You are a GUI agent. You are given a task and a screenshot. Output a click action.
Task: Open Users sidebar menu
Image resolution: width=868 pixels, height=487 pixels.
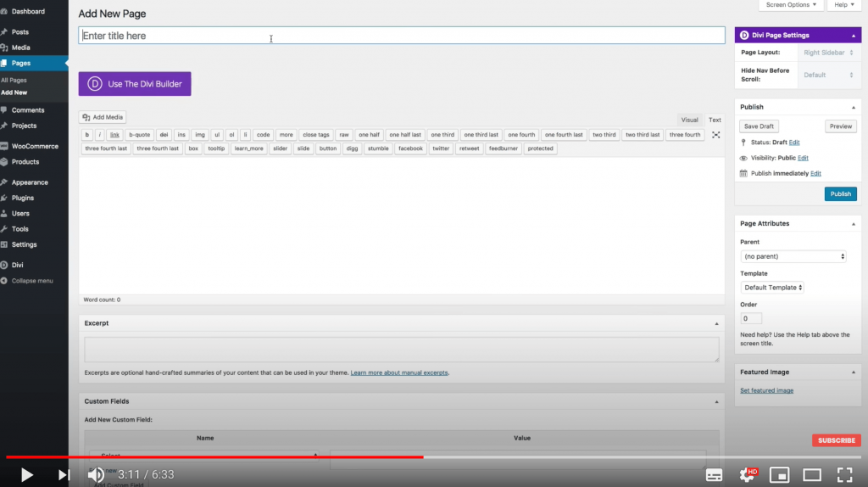pos(20,213)
